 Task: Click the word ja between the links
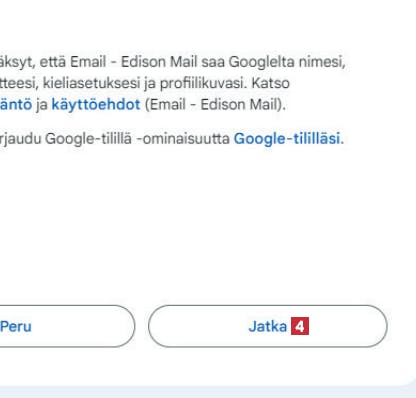[x=42, y=105]
